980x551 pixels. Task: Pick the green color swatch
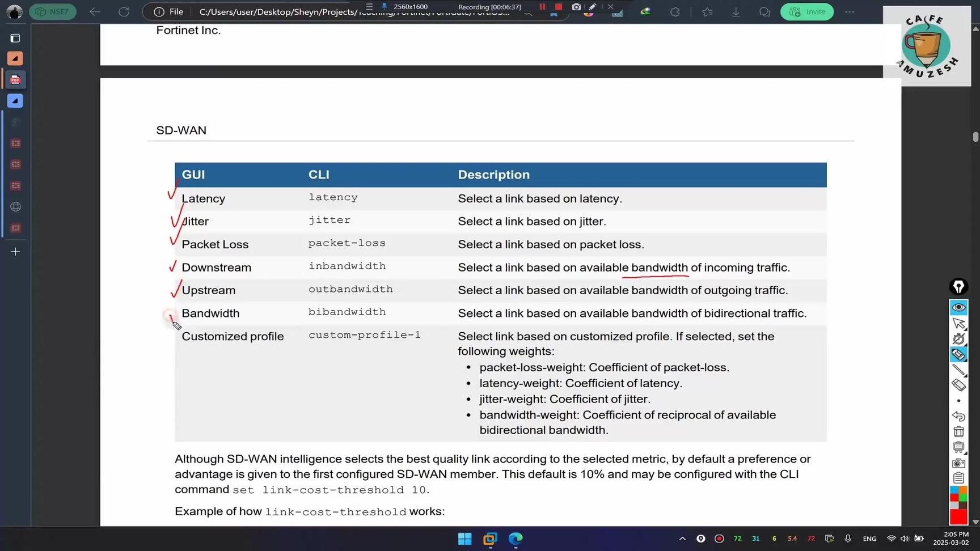[x=963, y=497]
